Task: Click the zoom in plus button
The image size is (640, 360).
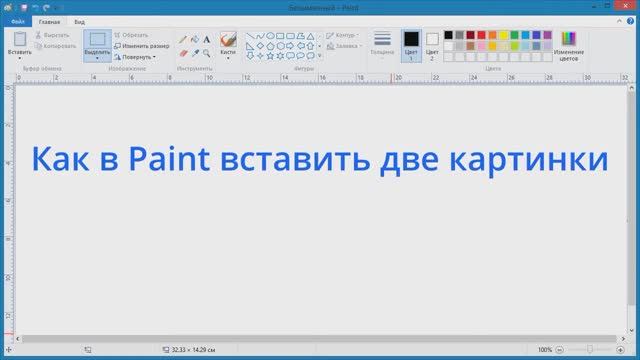Action: point(620,350)
